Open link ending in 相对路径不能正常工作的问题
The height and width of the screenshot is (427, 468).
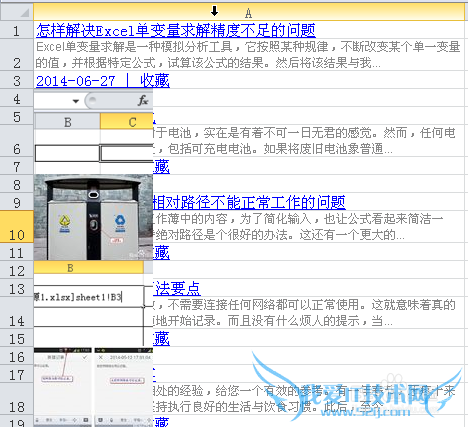(249, 202)
